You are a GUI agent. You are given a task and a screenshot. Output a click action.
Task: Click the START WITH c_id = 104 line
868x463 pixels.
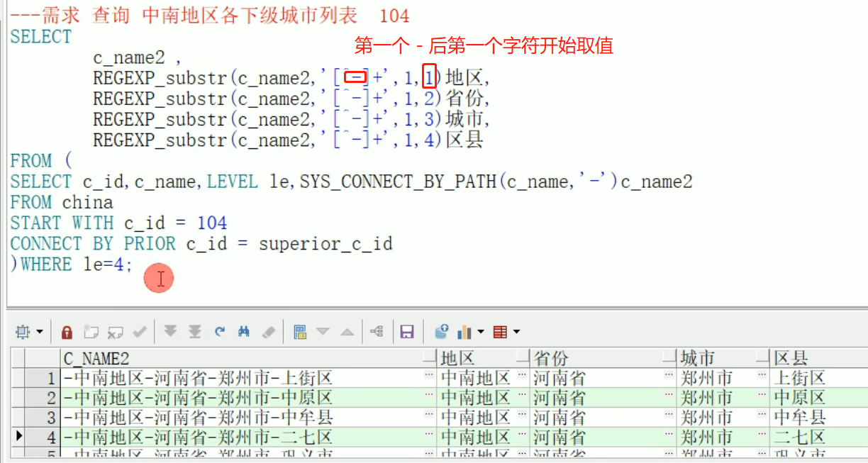pyautogui.click(x=118, y=223)
